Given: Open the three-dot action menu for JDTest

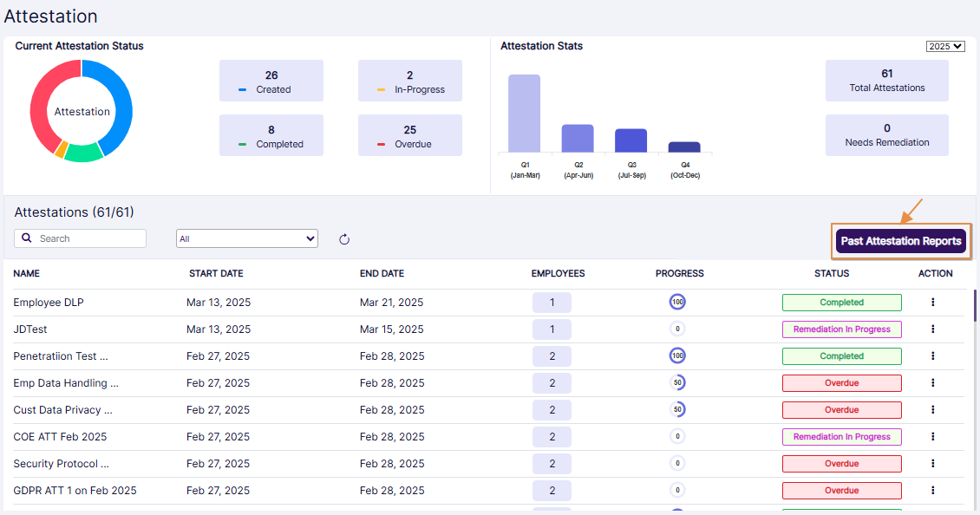Looking at the screenshot, I should pyautogui.click(x=932, y=329).
